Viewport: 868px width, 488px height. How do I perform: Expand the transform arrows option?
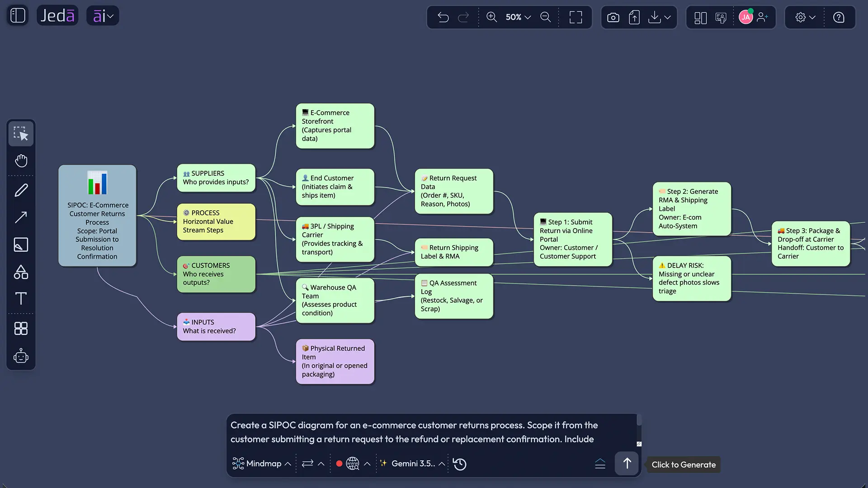[313, 464]
